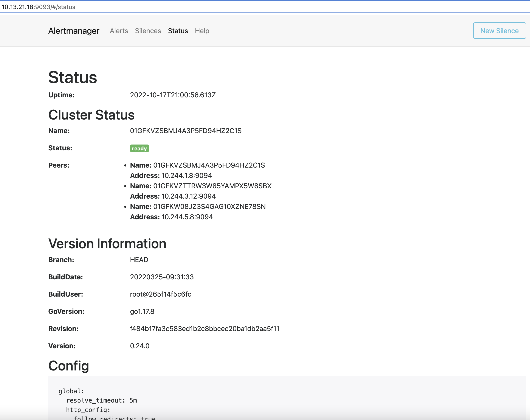530x420 pixels.
Task: Click Branch value HEAD
Action: coord(139,260)
